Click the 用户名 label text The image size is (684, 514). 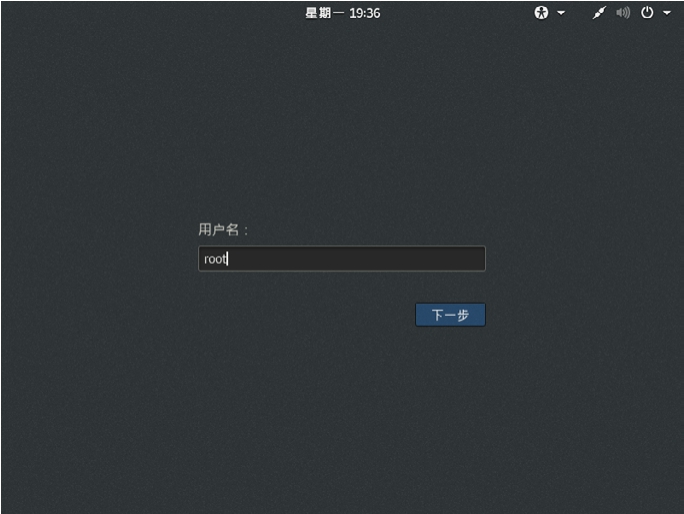point(223,230)
